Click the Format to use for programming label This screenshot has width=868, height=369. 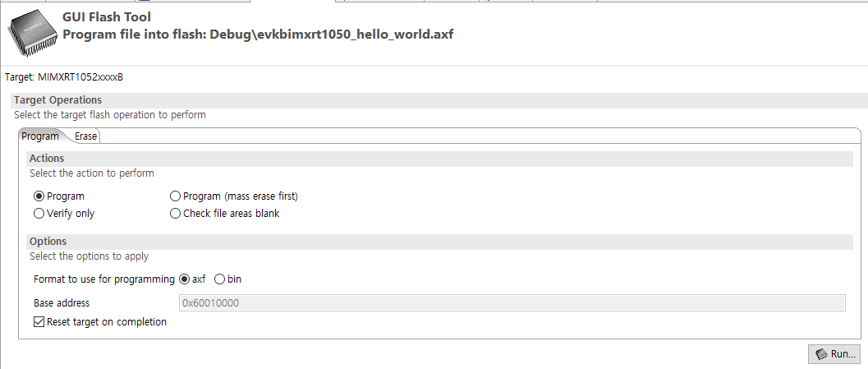point(104,279)
